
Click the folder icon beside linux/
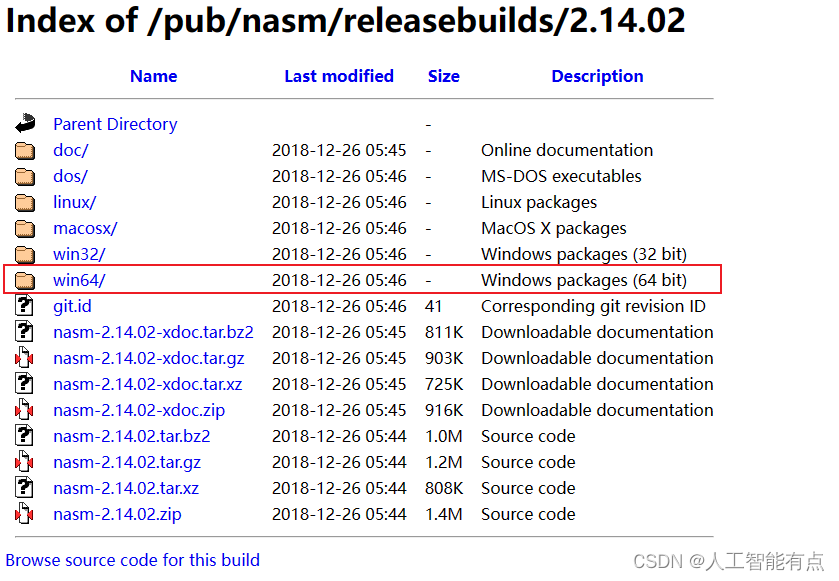click(25, 203)
